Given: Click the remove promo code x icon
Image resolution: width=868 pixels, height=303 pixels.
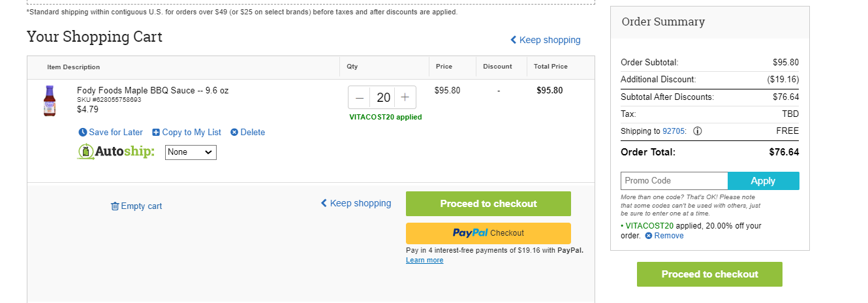Looking at the screenshot, I should tap(649, 236).
